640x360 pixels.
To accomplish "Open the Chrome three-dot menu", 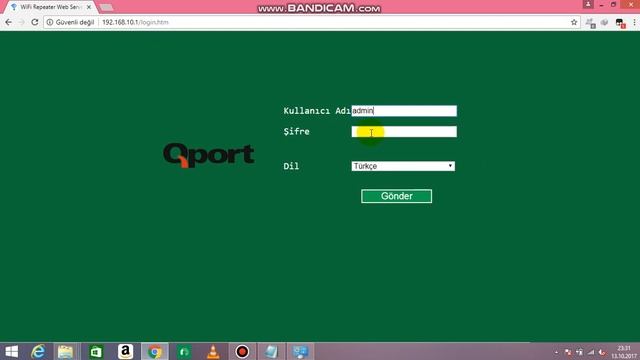I will pyautogui.click(x=634, y=22).
